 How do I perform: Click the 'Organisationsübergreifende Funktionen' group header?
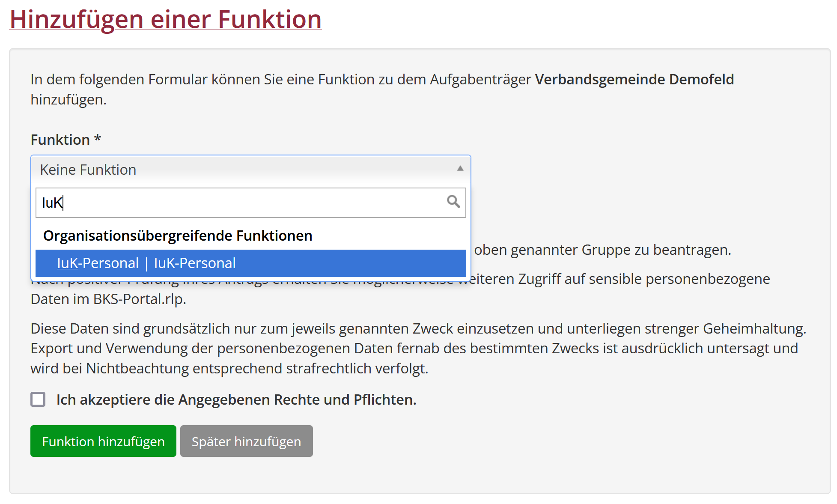178,236
